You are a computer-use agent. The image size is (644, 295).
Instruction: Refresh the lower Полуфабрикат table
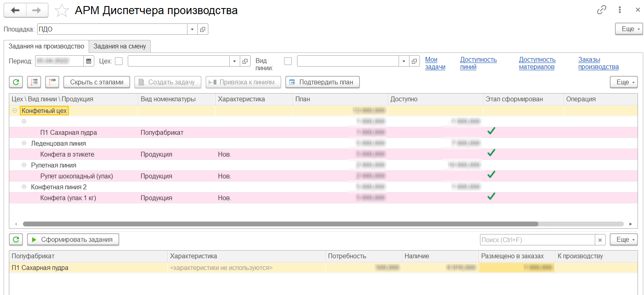click(x=16, y=239)
